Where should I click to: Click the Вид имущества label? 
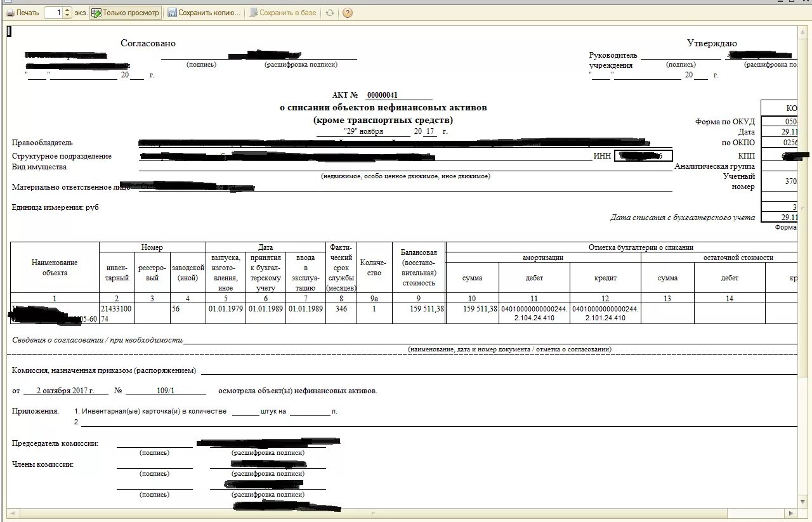[x=39, y=167]
